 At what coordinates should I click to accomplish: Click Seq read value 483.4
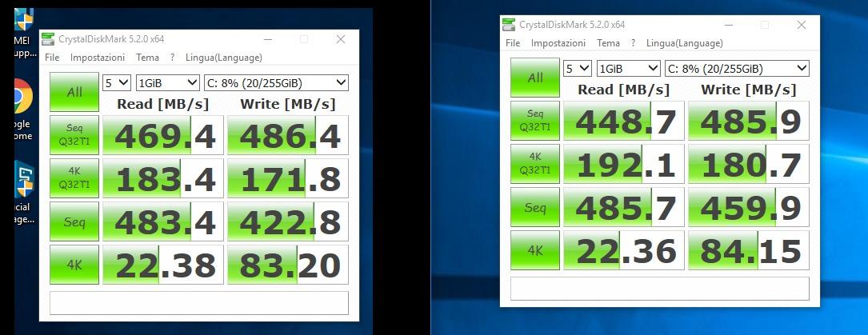(x=163, y=221)
